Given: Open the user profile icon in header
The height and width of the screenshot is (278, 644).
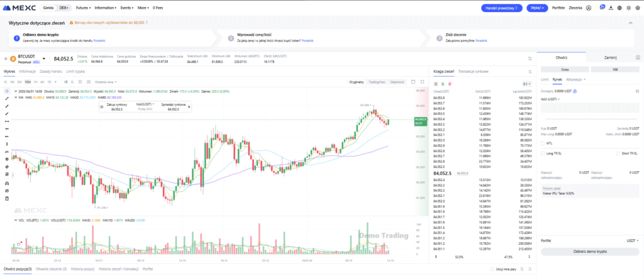Looking at the screenshot, I should coord(589,8).
